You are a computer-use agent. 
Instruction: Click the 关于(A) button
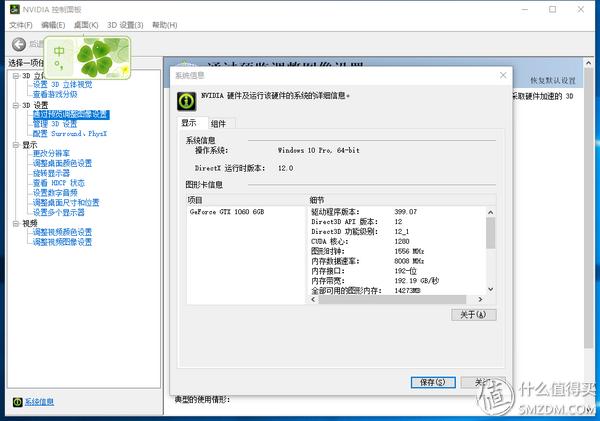pyautogui.click(x=473, y=315)
